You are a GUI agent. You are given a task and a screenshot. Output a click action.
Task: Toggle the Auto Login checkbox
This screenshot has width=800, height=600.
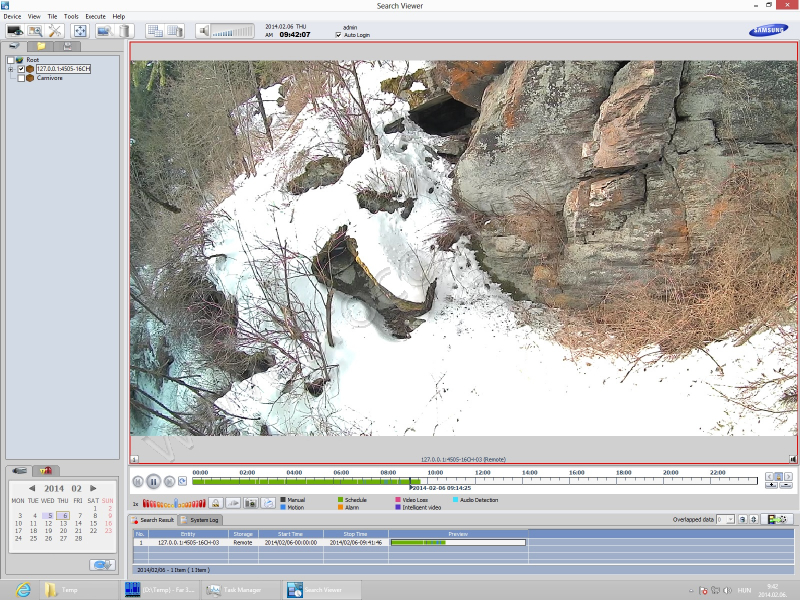(339, 35)
